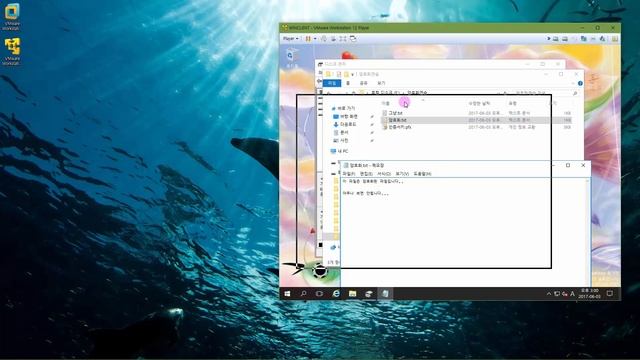Open the guest taskbar clock
The width and height of the screenshot is (640, 360).
point(589,293)
